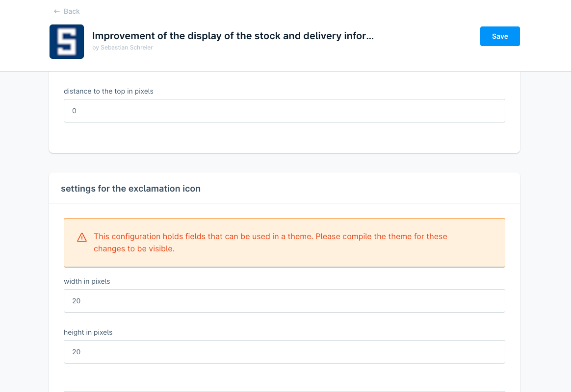
Task: Focus the height in pixels field
Action: tap(285, 352)
